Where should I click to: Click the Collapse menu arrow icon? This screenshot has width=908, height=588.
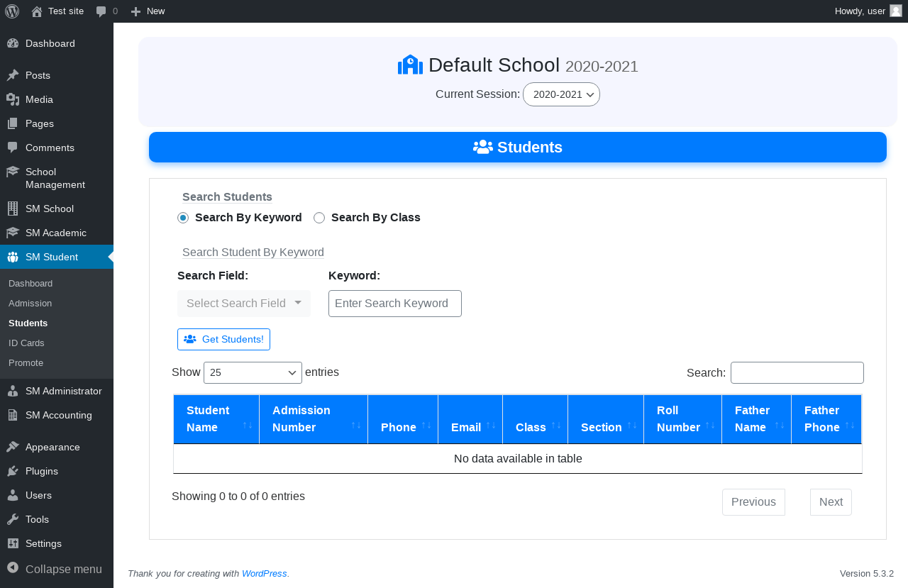click(13, 568)
